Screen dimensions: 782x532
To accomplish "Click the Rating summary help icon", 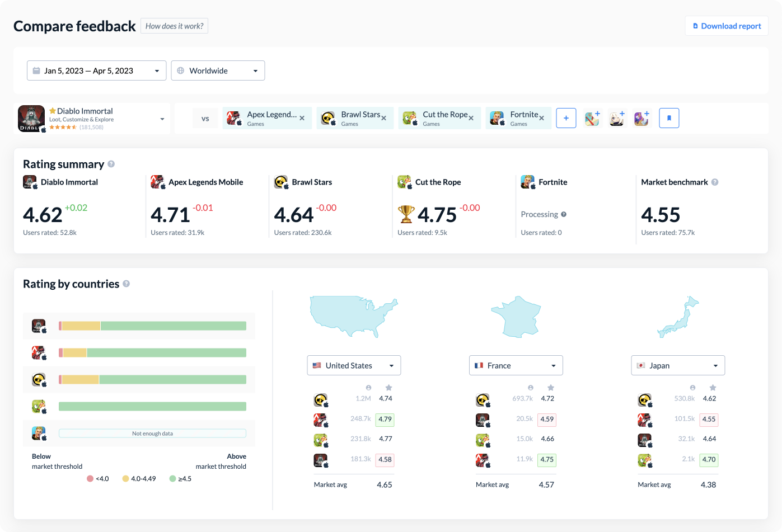I will click(x=111, y=164).
